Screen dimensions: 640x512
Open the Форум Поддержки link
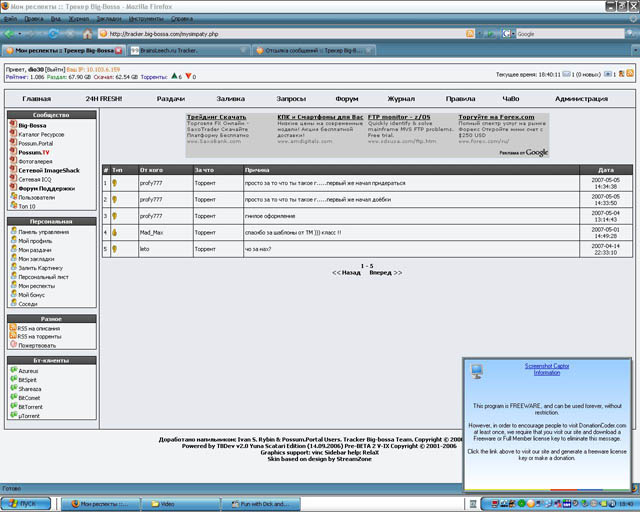click(47, 188)
